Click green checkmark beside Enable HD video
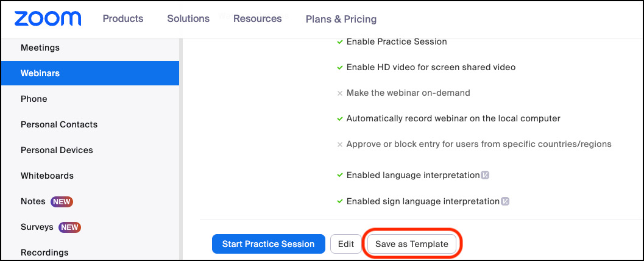This screenshot has height=261, width=644. 339,68
